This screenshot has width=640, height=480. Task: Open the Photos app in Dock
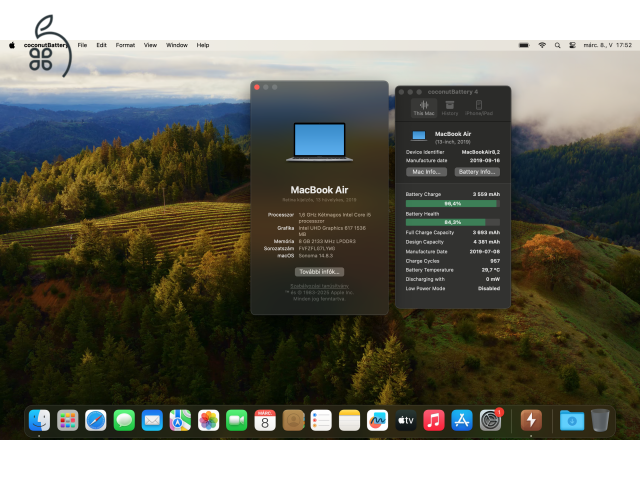pyautogui.click(x=208, y=421)
